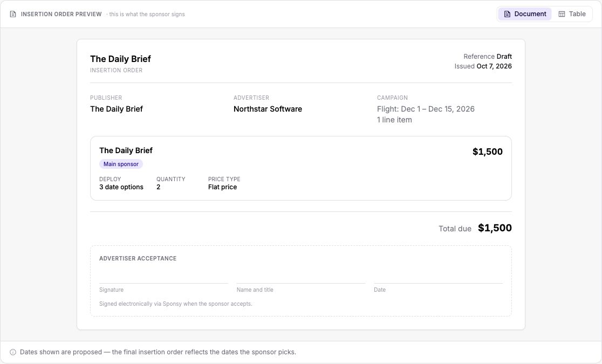This screenshot has height=364, width=602.
Task: Click 'Signed electronically via Sponsy' note
Action: pos(175,304)
